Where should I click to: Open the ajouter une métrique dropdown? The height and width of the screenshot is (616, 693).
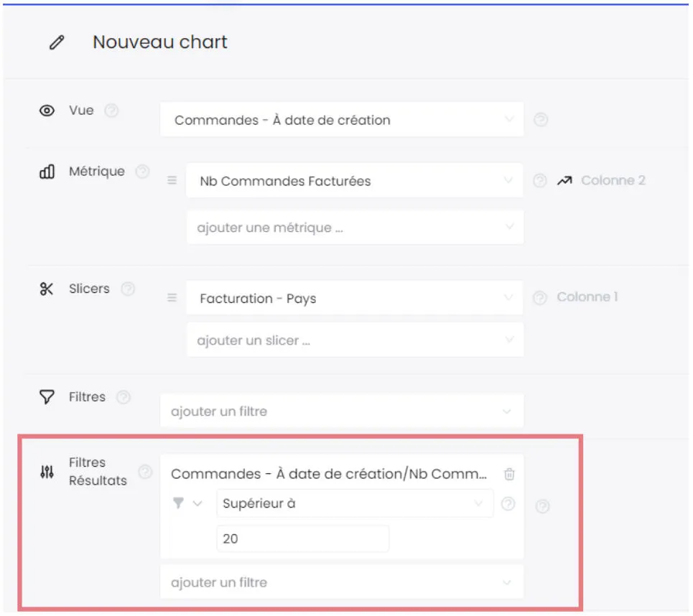click(355, 228)
